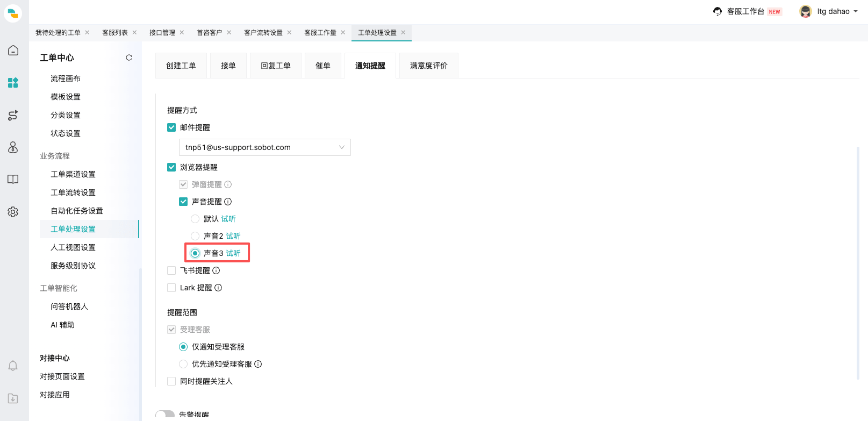
Task: Open the download icon at sidebar bottom
Action: 13,398
